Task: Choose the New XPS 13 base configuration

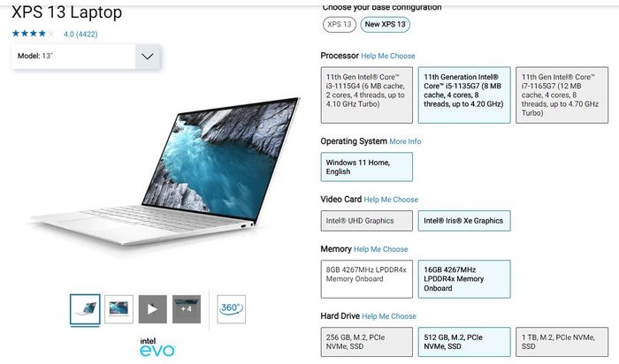Action: 385,25
